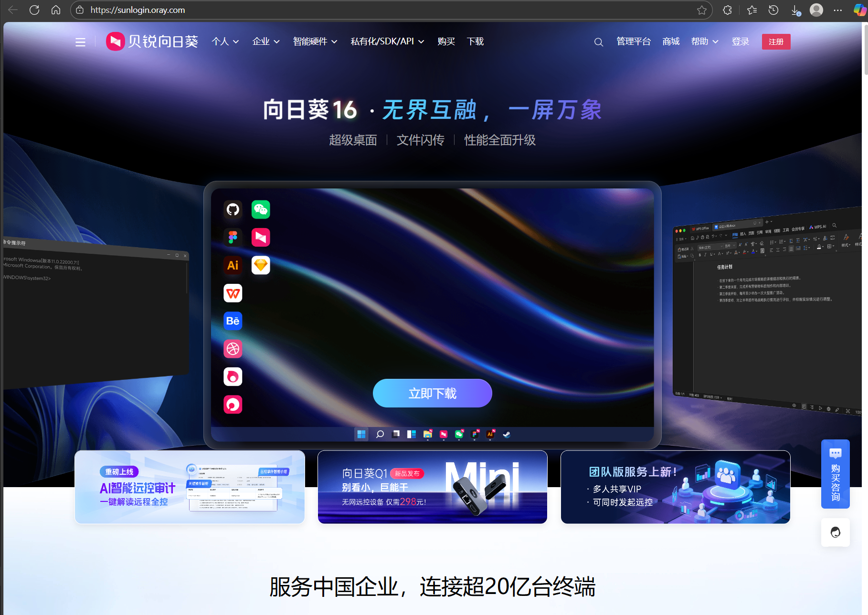Open browser extensions puzzle icon
868x615 pixels.
727,10
